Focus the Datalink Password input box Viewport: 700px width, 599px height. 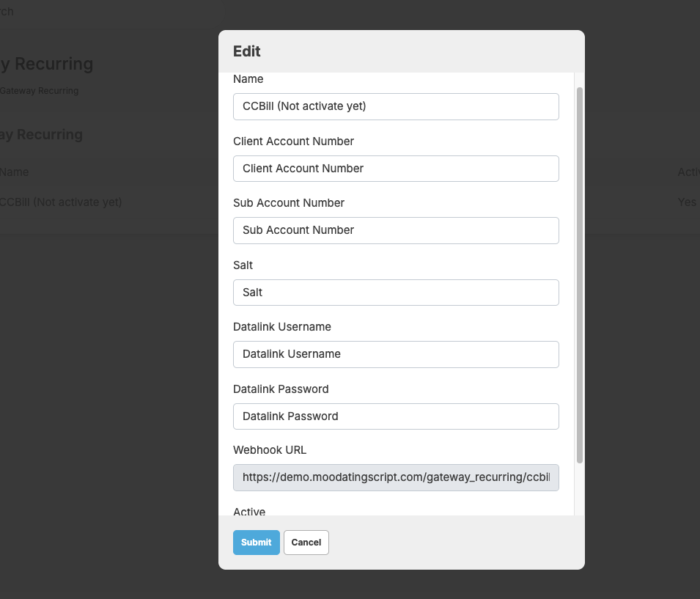pos(396,416)
